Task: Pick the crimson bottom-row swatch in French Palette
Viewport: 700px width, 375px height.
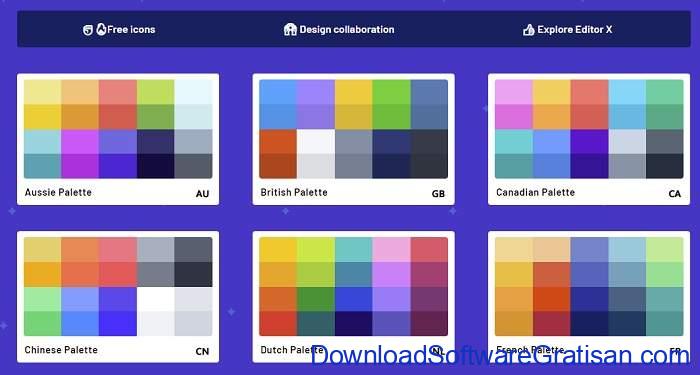Action: [x=551, y=324]
